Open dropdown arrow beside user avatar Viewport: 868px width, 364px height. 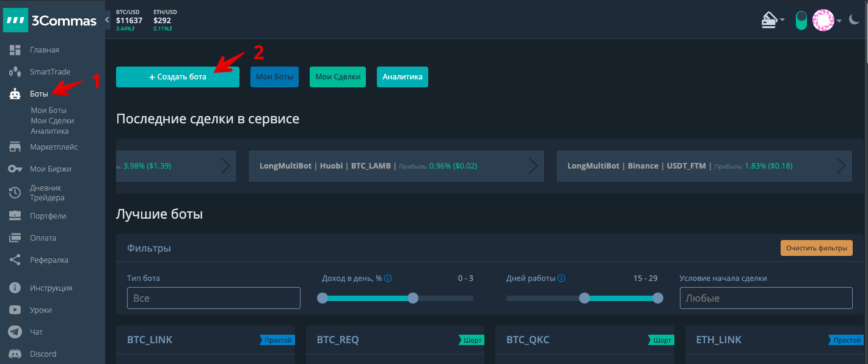tap(839, 21)
